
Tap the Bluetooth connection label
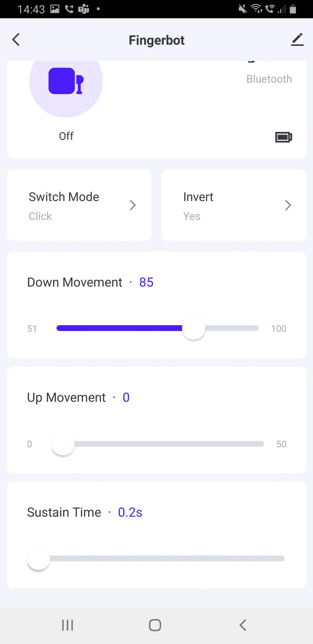(x=269, y=79)
